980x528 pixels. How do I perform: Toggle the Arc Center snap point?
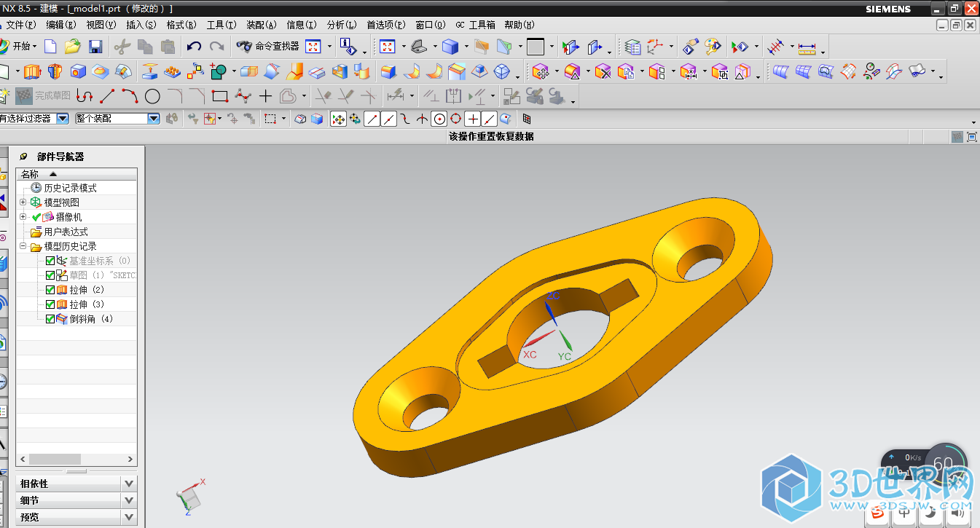[439, 119]
